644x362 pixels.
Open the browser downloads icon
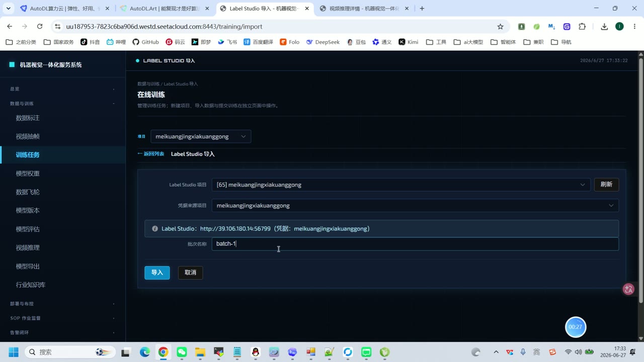[x=604, y=26]
